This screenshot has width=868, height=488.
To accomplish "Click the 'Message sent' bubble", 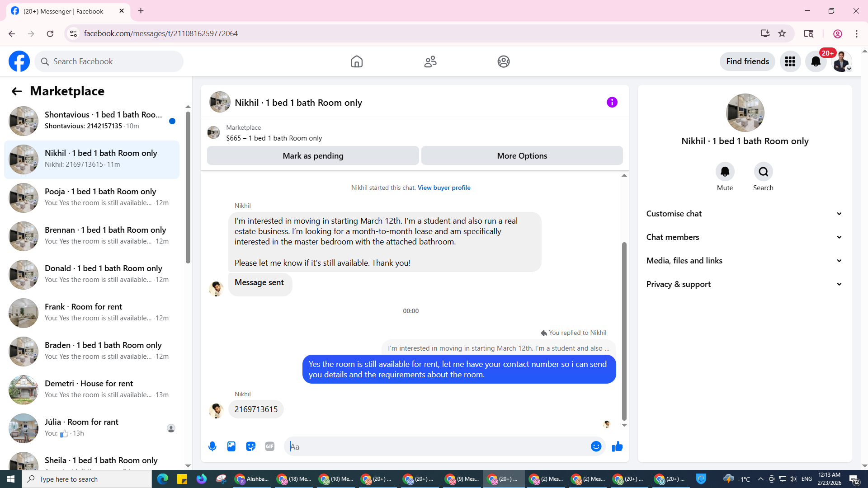I will click(260, 284).
